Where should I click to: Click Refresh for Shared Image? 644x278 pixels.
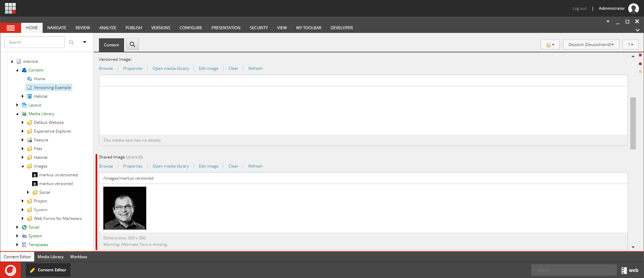tap(256, 166)
